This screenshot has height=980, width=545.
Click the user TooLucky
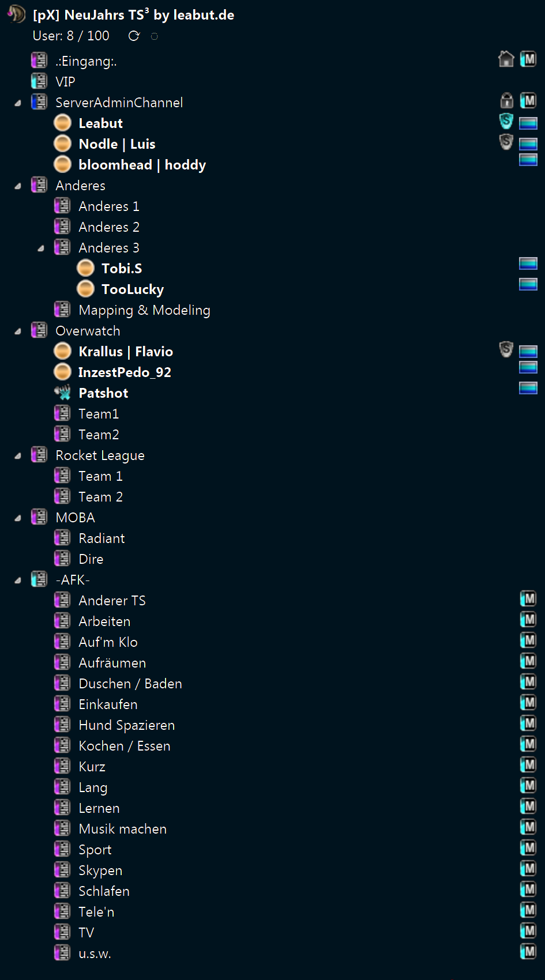pyautogui.click(x=133, y=289)
